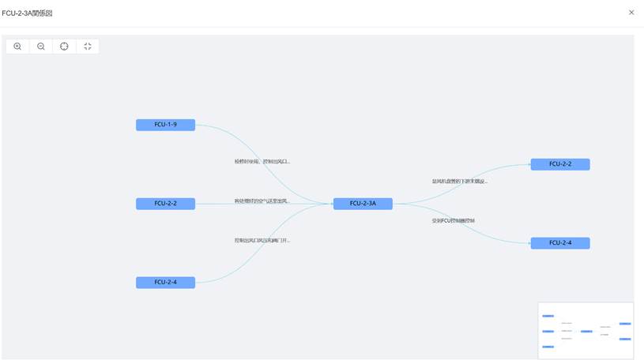
Task: Select the central FCU-2-3A node
Action: tap(363, 204)
